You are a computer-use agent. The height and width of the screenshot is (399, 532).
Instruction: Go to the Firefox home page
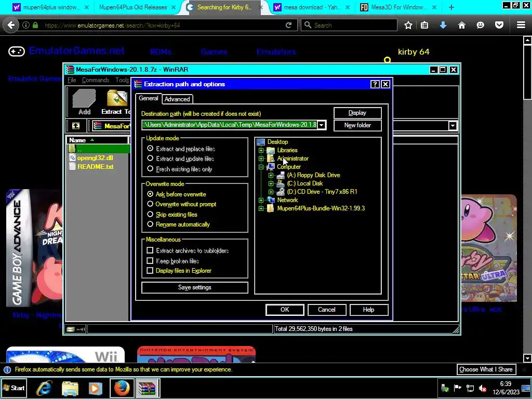click(462, 25)
